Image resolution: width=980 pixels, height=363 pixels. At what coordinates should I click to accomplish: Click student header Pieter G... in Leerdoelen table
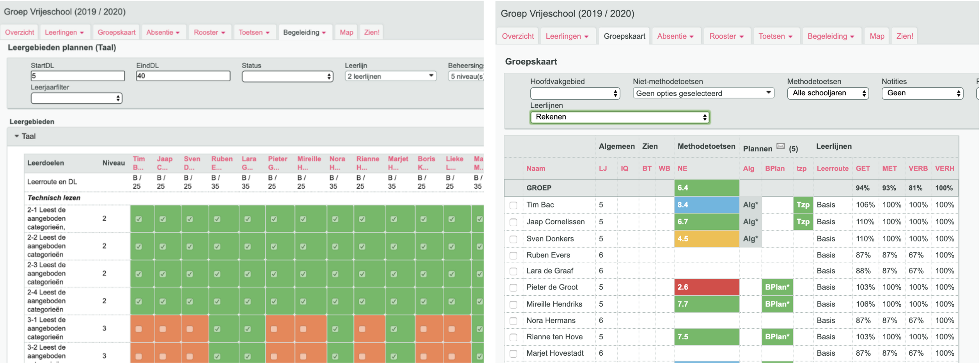click(x=277, y=163)
